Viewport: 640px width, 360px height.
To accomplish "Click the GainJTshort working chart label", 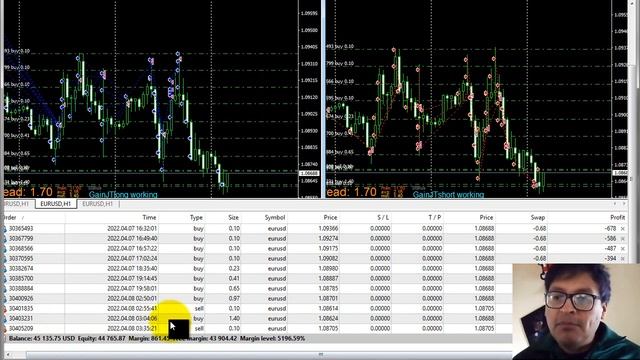I will click(x=448, y=195).
